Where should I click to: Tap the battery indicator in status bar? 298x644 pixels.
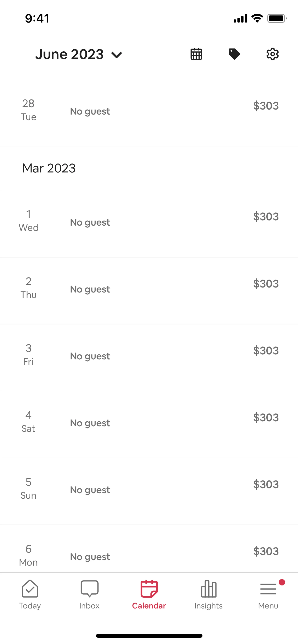click(x=276, y=18)
